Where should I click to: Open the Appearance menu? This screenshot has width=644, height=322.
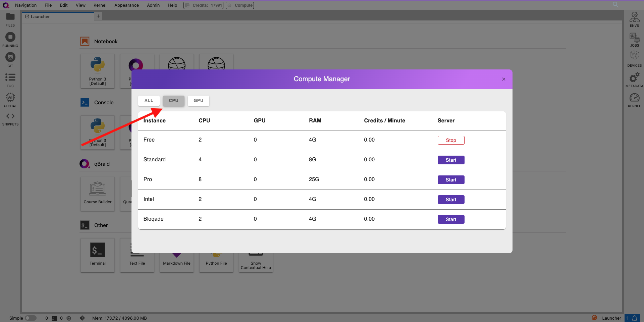coord(126,5)
